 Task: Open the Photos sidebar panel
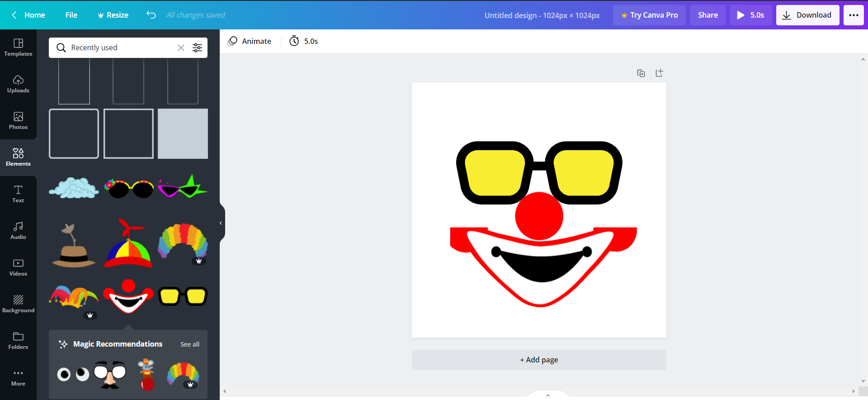[18, 121]
